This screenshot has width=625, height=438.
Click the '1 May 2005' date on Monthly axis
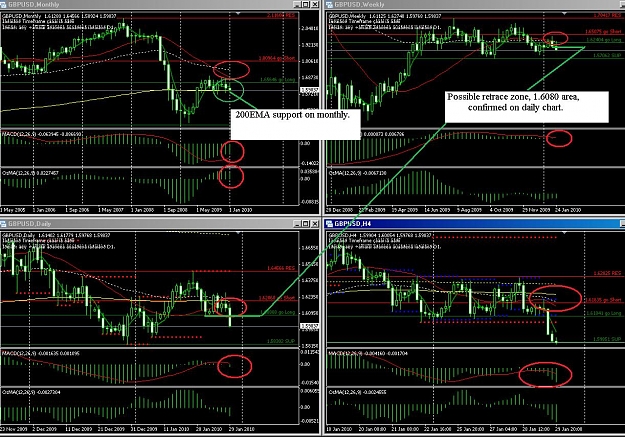(x=13, y=210)
